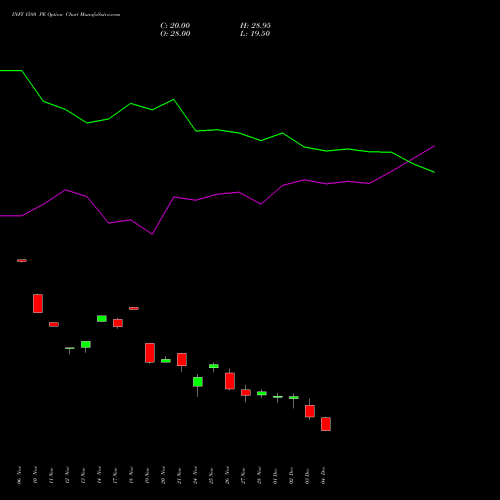Click the '19 Nov' date label
This screenshot has width=500, height=500.
(147, 475)
